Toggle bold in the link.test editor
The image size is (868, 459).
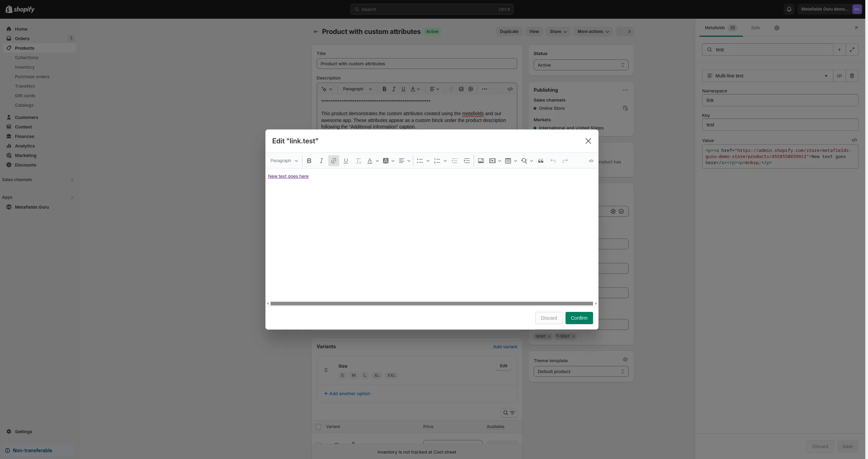click(309, 161)
